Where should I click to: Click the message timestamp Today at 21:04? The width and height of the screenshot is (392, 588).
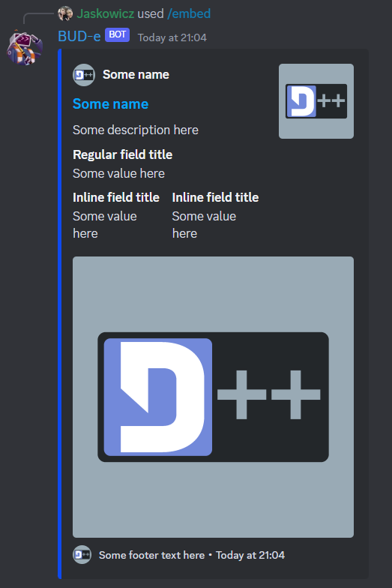tap(172, 37)
